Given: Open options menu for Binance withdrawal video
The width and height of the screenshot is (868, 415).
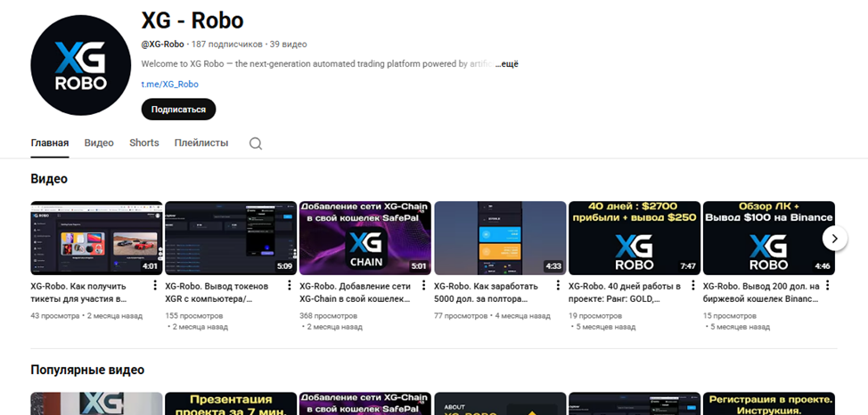Looking at the screenshot, I should 828,286.
